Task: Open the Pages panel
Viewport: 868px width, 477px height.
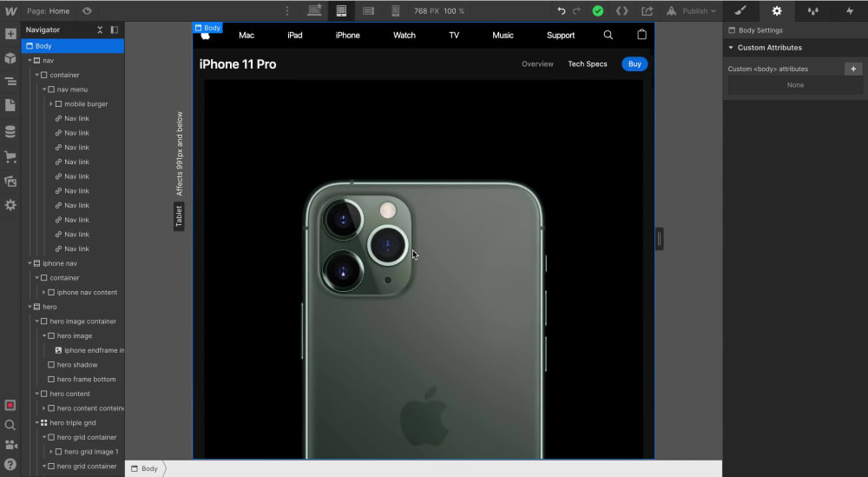Action: pos(10,105)
